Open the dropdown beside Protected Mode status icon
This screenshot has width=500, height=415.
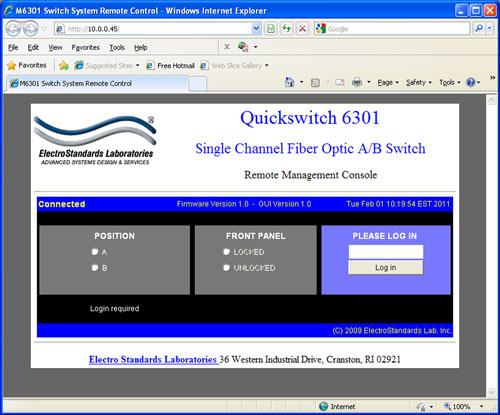tap(431, 407)
